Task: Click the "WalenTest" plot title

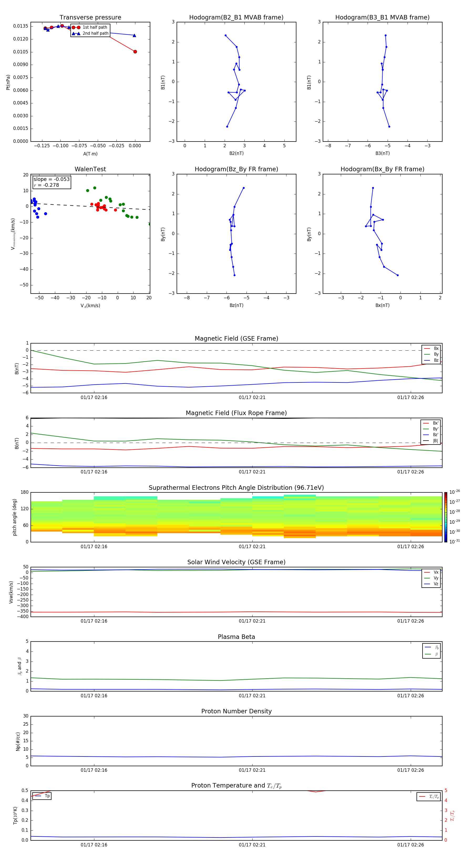Action: 90,169
